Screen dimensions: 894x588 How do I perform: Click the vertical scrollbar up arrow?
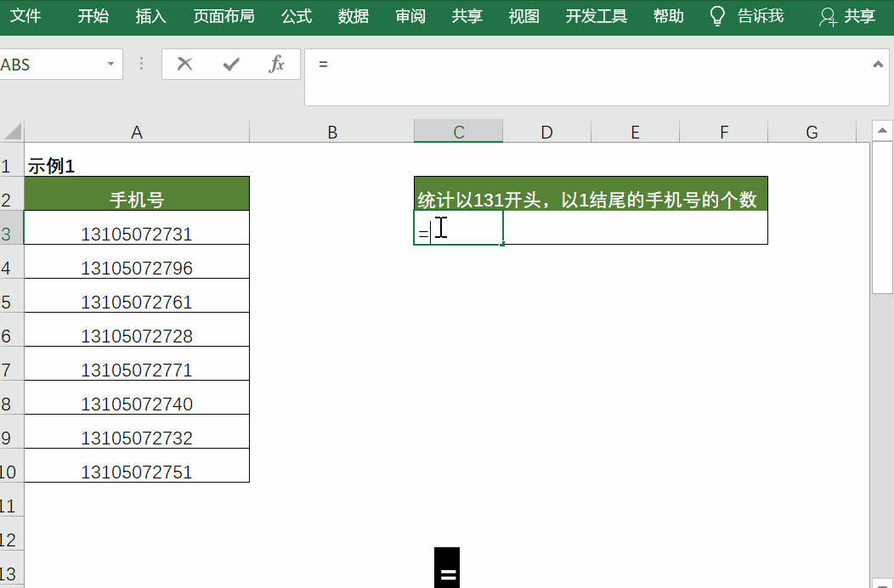pyautogui.click(x=882, y=131)
